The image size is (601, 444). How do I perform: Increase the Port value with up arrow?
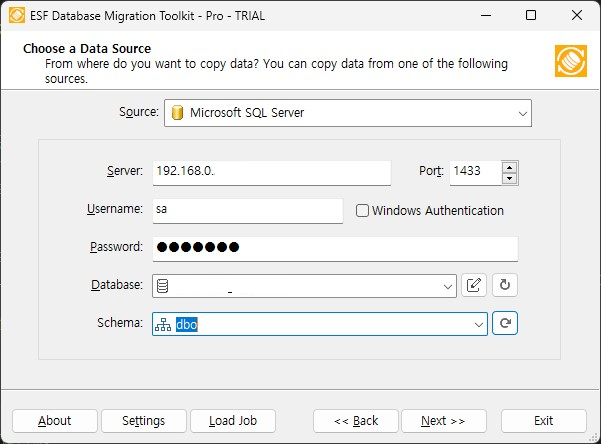pos(509,168)
